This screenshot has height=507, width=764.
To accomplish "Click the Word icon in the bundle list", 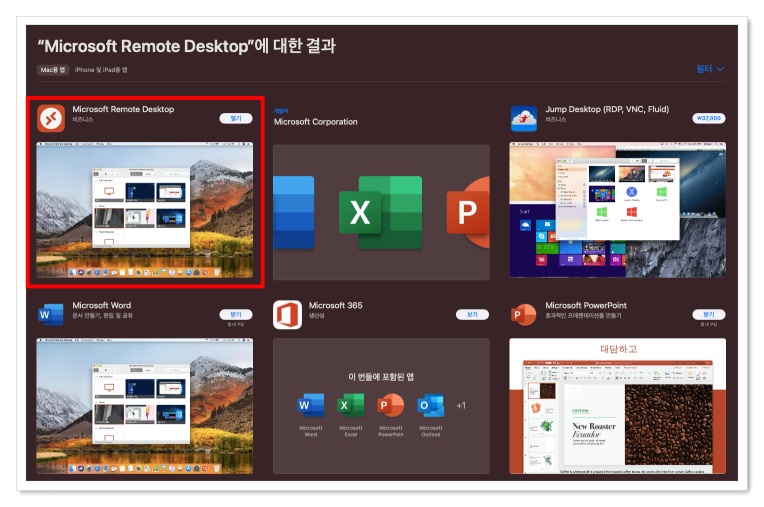I will click(311, 405).
